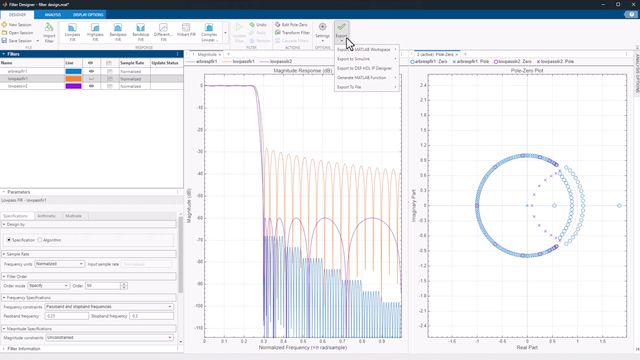Expand the response gallery dropdown arrow
This screenshot has width=640, height=360.
(x=225, y=33)
